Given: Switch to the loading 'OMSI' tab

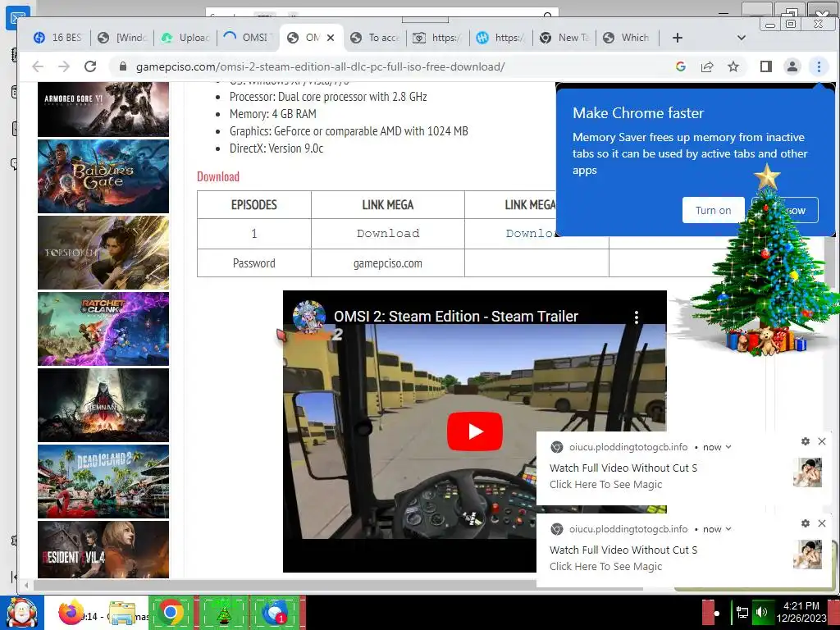Looking at the screenshot, I should (x=248, y=38).
